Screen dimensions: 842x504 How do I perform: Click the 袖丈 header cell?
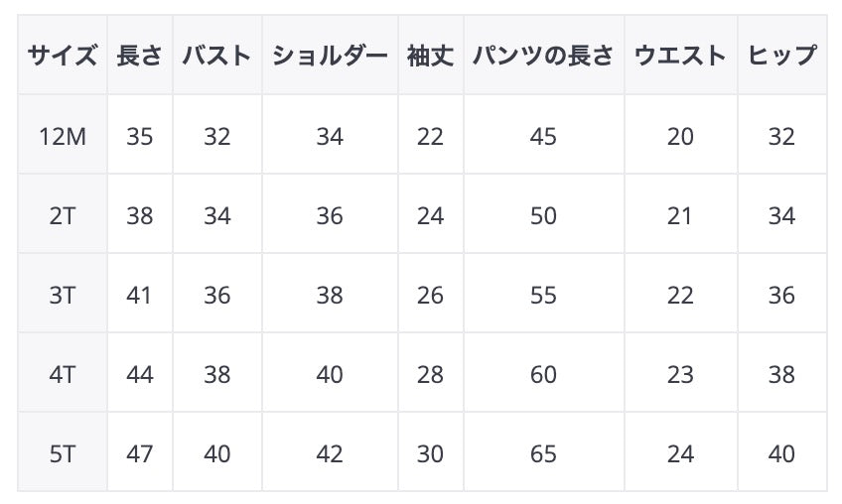[430, 56]
